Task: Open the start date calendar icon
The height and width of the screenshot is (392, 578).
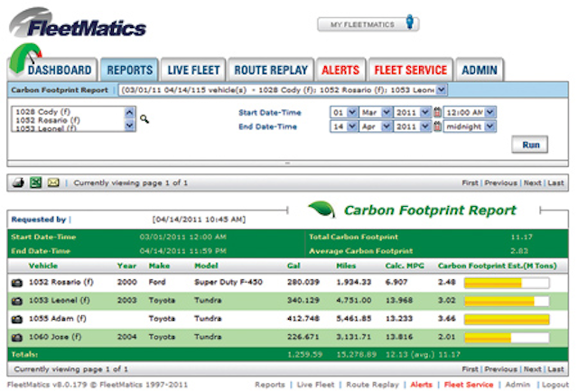Action: (437, 112)
